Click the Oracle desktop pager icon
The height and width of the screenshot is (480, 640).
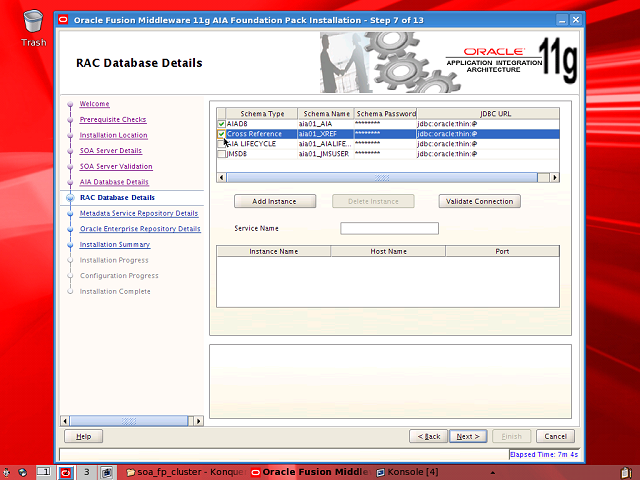pos(65,472)
